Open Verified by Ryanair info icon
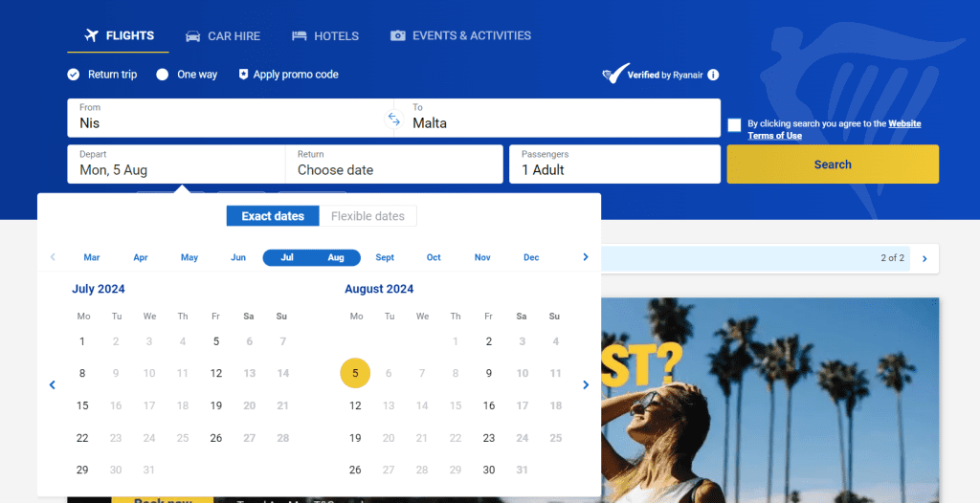980x503 pixels. click(713, 75)
